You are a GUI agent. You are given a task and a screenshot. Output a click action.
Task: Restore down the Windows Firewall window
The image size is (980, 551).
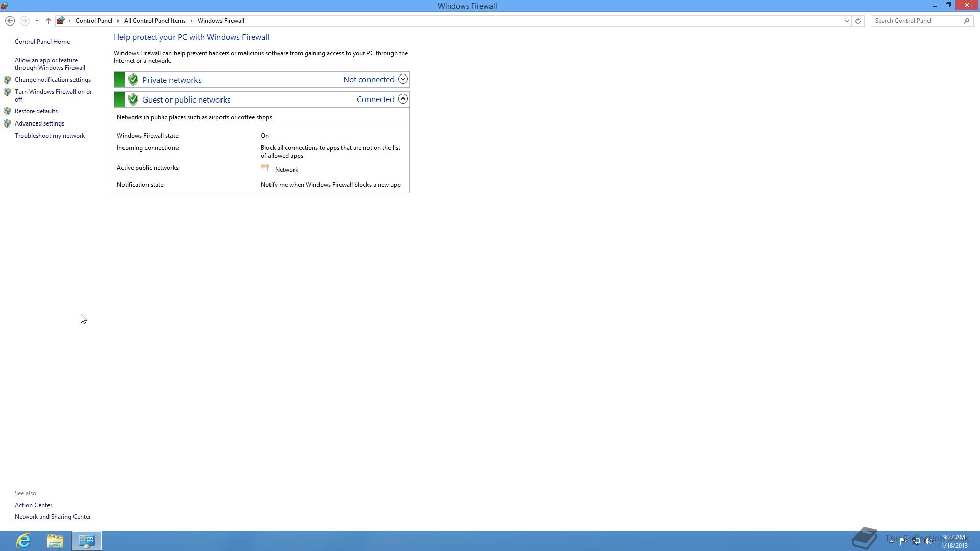click(x=948, y=5)
